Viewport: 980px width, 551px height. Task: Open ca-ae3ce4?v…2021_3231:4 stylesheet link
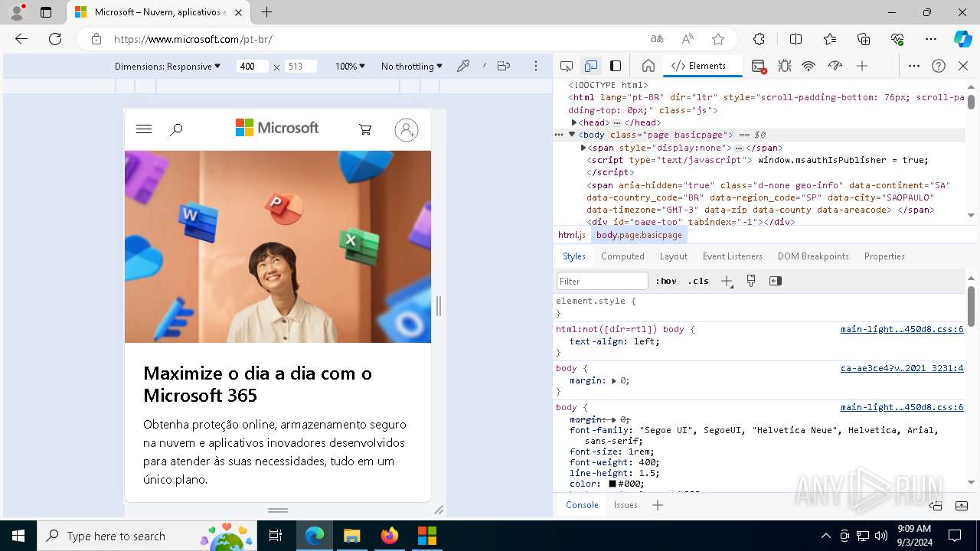(902, 368)
